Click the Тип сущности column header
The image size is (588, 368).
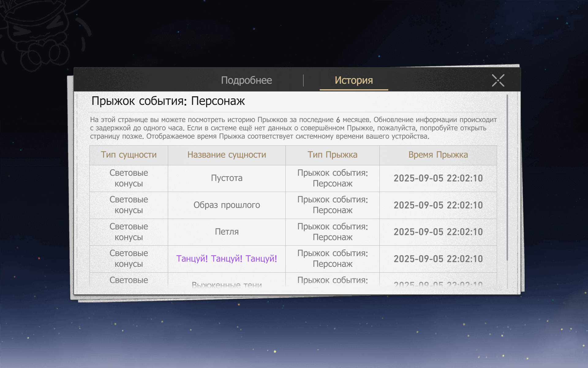point(129,155)
